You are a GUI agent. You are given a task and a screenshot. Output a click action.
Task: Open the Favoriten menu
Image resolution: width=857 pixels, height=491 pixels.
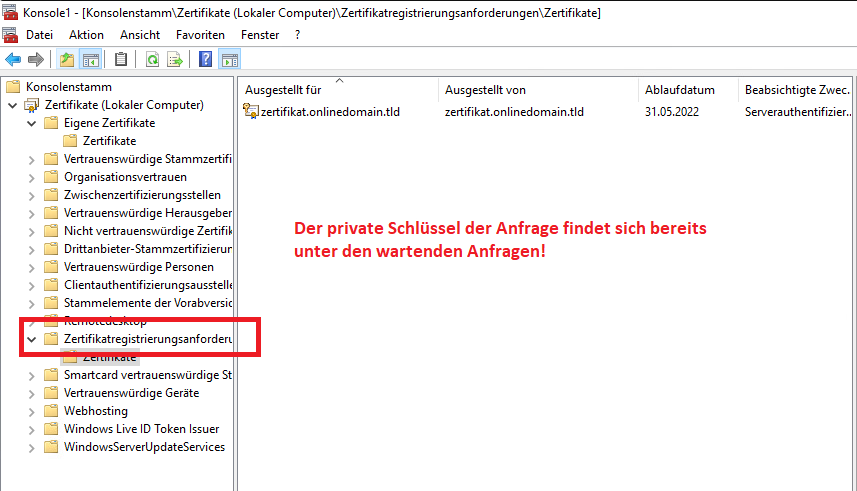[x=200, y=34]
